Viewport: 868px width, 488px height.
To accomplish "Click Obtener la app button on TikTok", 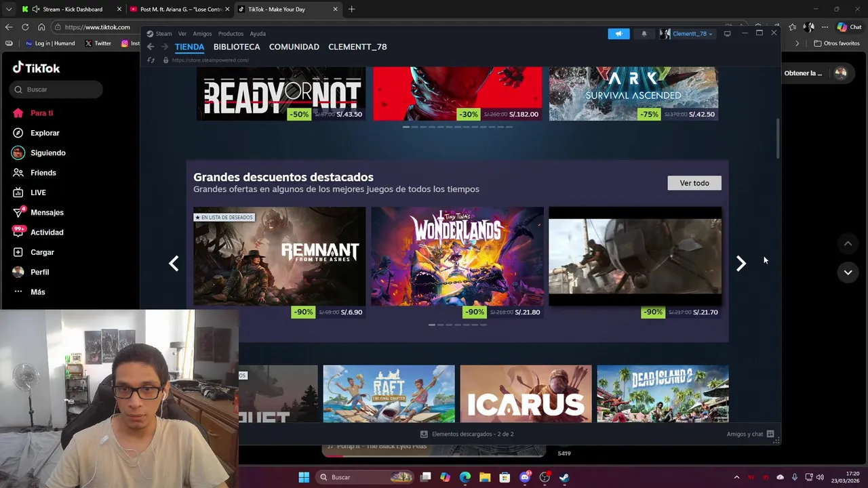I will tap(803, 73).
